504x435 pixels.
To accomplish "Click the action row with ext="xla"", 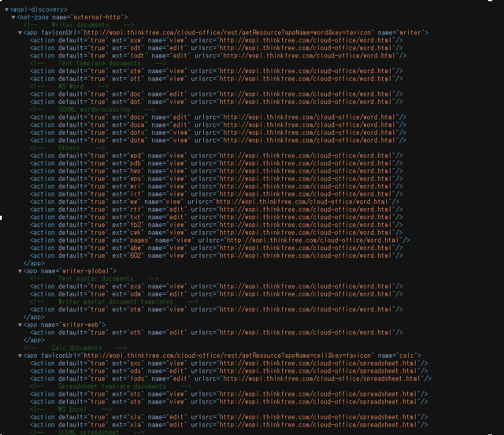I will 229,425.
